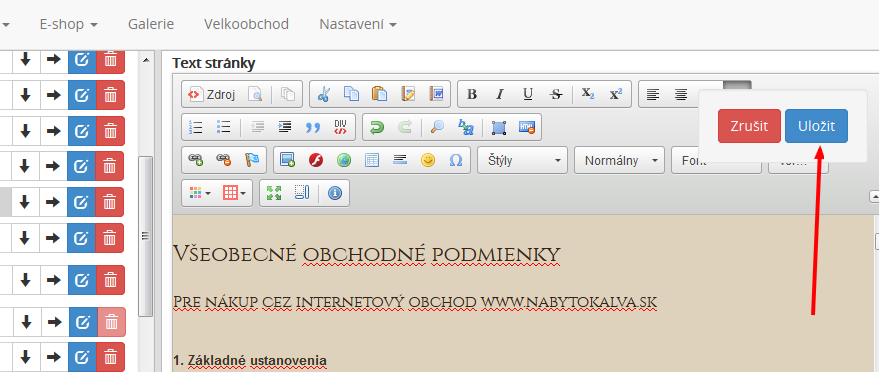Open the Find magnifier tool
Viewport: 879px width, 372px height.
437,127
